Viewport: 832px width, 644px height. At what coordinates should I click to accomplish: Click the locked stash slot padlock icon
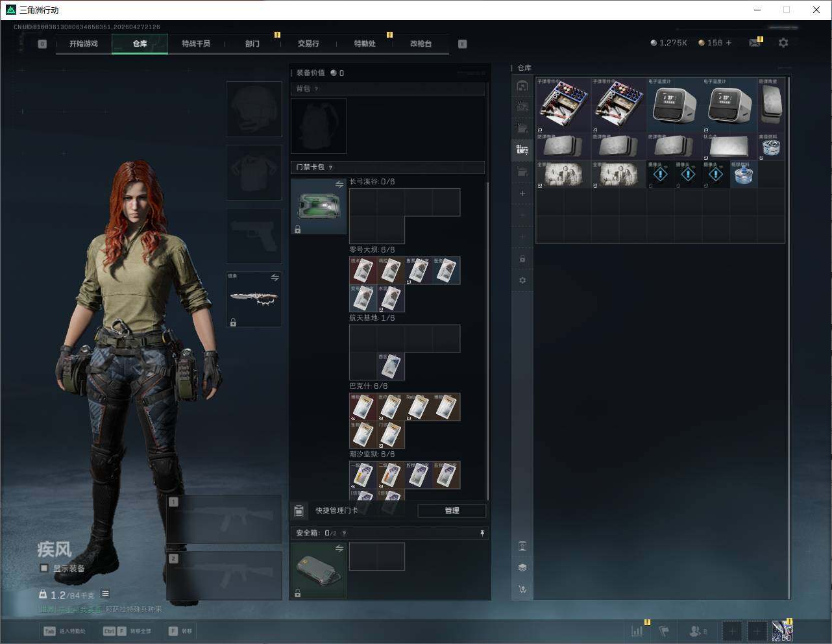522,259
